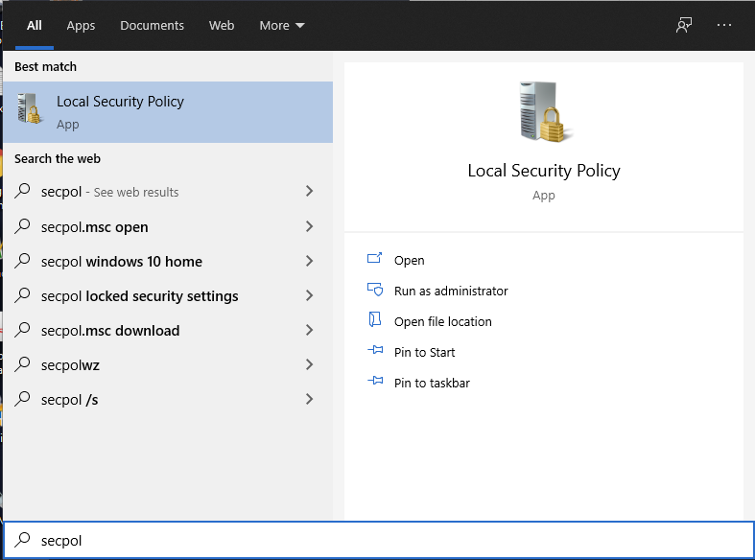Open the three-dots options menu
Screen dimensions: 755x560
pyautogui.click(x=724, y=26)
